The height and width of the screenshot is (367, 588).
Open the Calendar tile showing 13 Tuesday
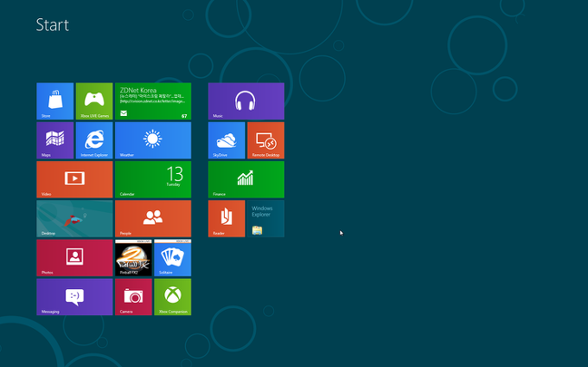pyautogui.click(x=153, y=179)
